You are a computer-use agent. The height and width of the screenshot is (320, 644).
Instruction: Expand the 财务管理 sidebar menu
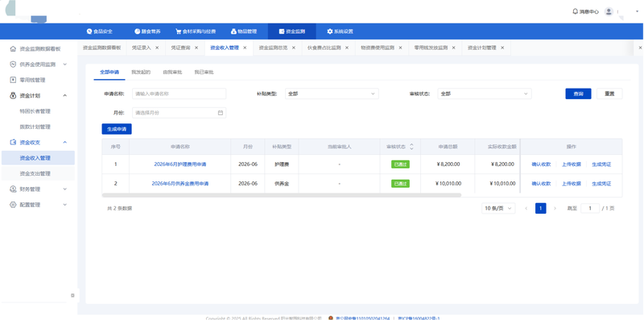[x=64, y=189]
